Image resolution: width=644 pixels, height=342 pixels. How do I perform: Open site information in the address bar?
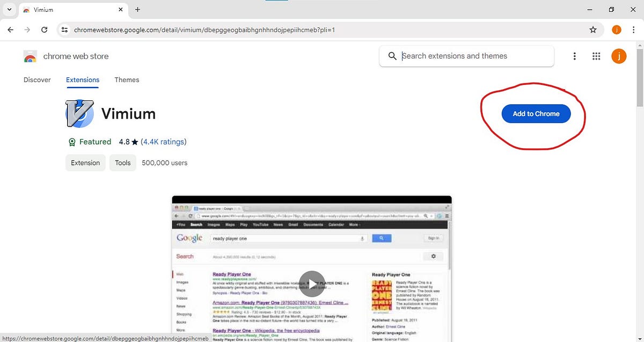pos(64,30)
